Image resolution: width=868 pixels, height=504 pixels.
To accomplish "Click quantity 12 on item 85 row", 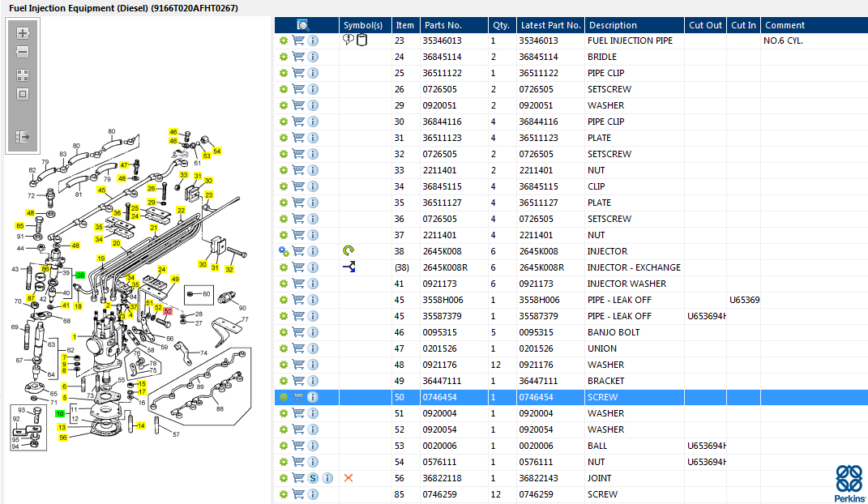I will tap(495, 494).
